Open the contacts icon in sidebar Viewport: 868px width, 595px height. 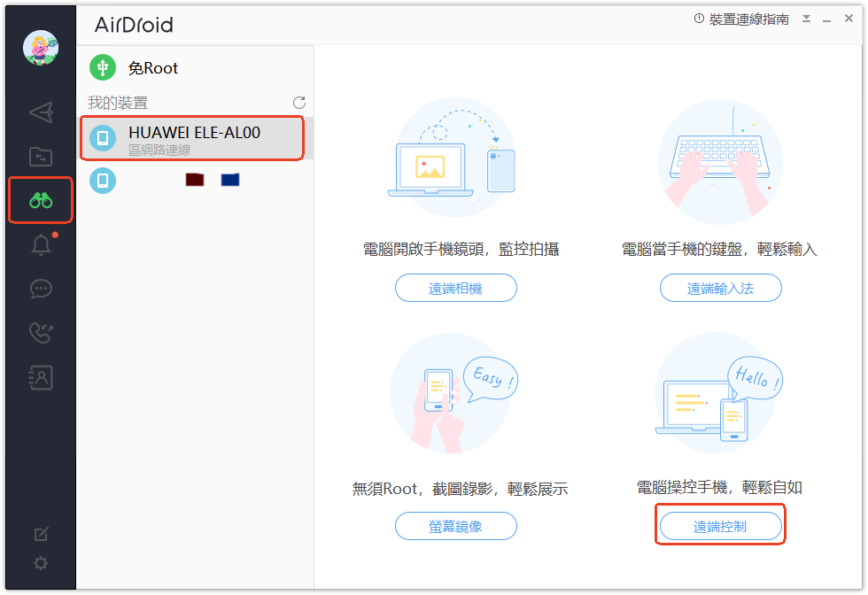coord(41,377)
